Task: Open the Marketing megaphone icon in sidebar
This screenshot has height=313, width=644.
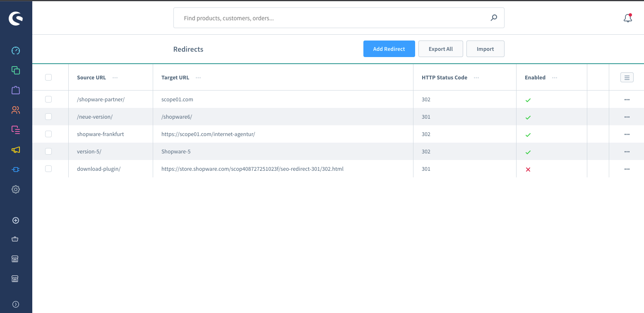Action: point(16,150)
